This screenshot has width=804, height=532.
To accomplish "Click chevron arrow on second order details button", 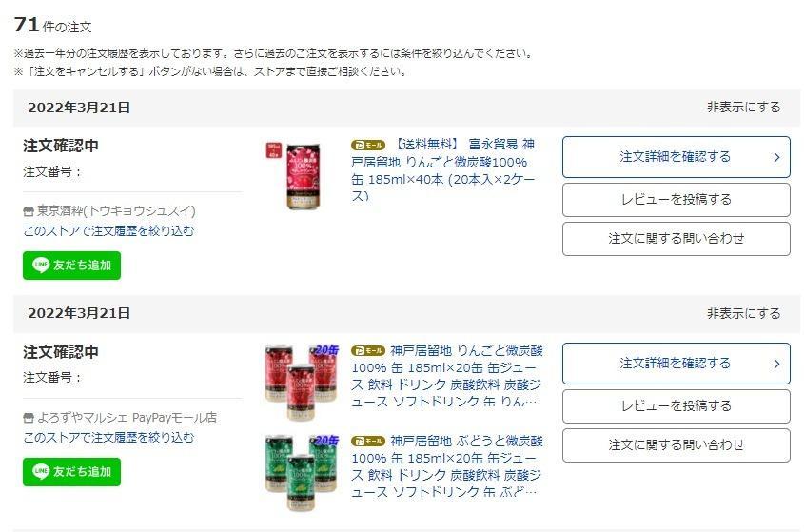I will [x=776, y=364].
